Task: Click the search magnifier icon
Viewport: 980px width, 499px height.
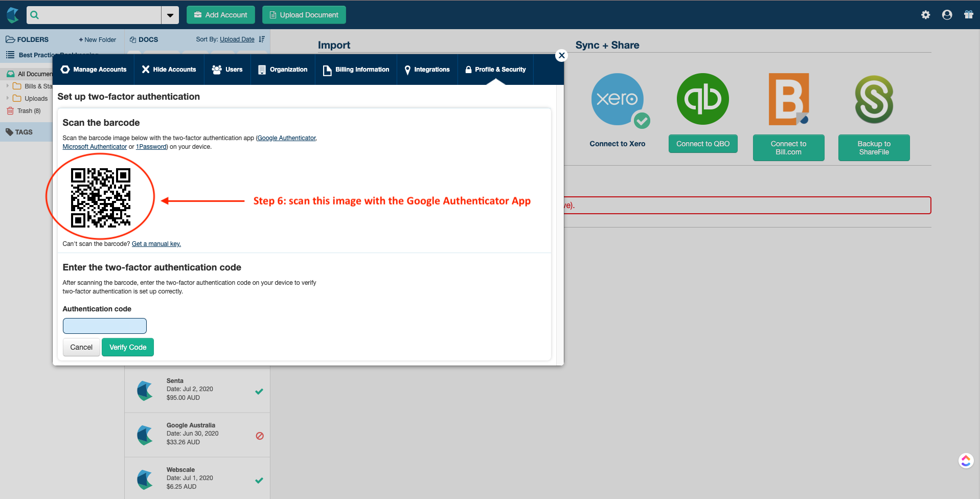Action: (35, 15)
